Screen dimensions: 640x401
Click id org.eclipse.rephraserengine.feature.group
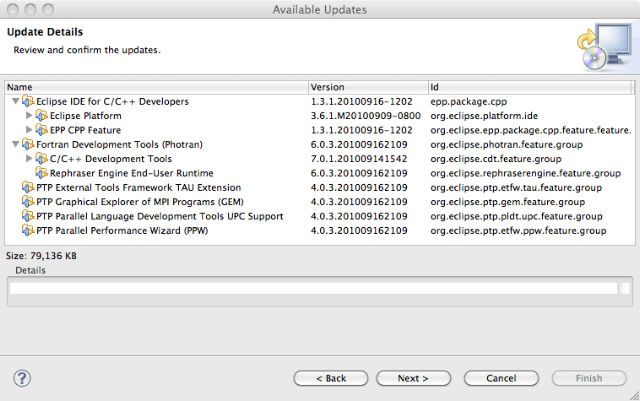(x=526, y=174)
